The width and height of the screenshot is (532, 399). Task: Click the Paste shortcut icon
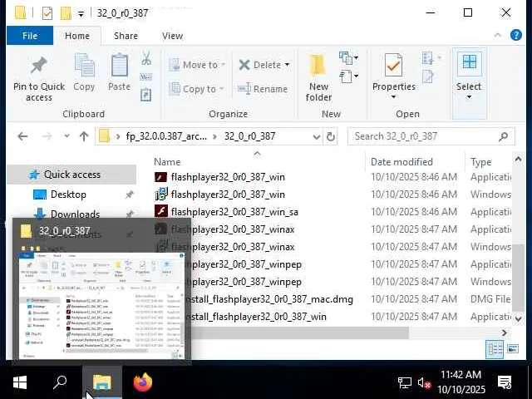click(146, 95)
